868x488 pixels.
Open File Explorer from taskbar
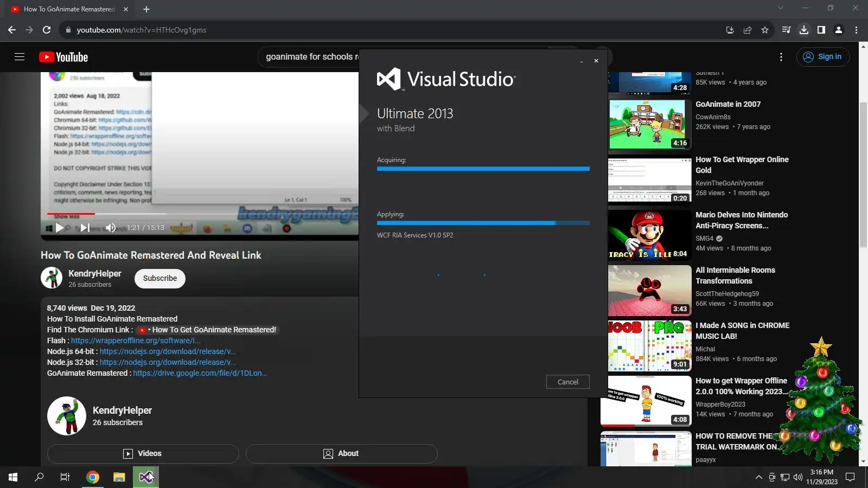point(119,477)
